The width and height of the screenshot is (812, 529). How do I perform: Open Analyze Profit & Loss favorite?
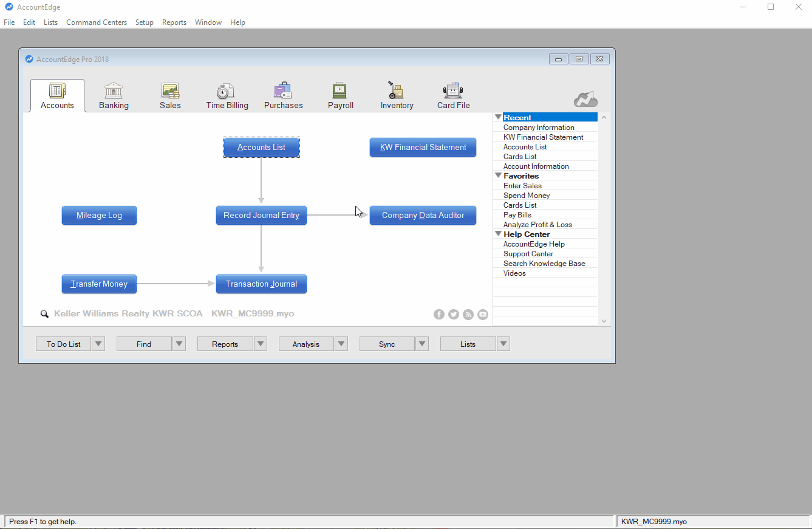(x=537, y=225)
